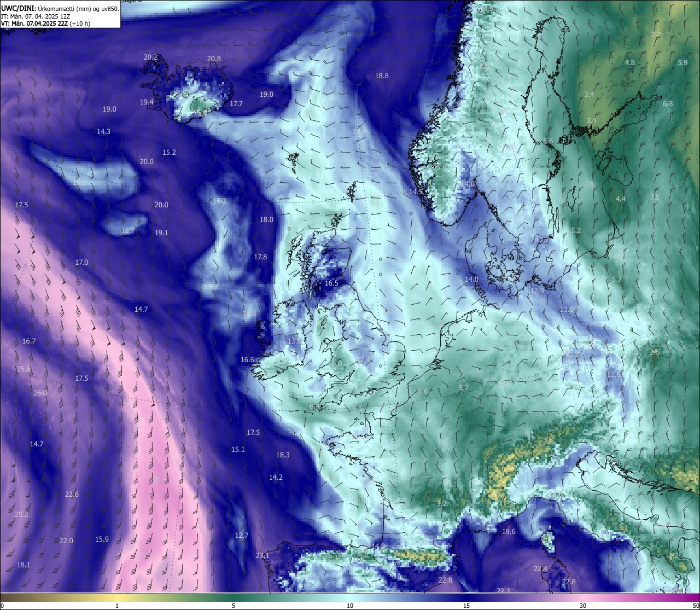The width and height of the screenshot is (700, 610).
Task: Click the 17.0 value label
Action: point(81,263)
